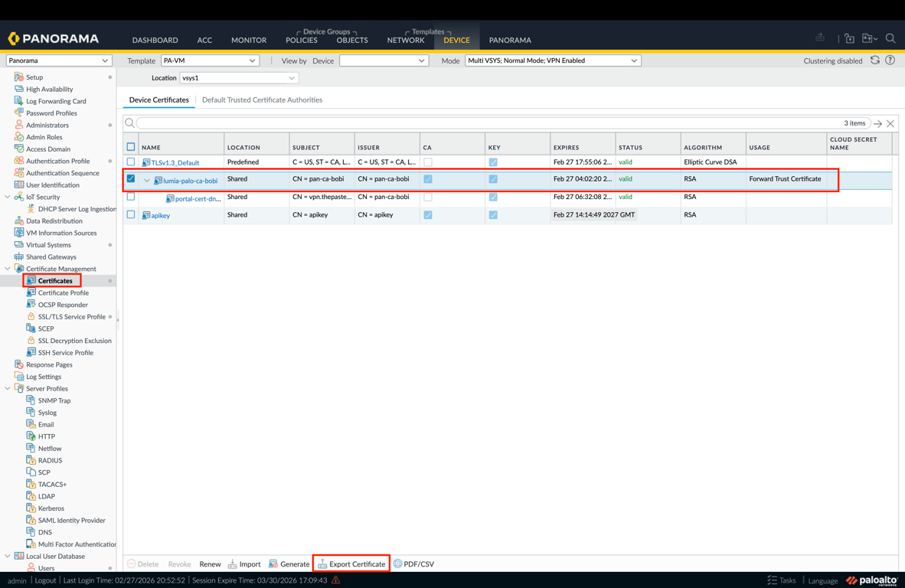The width and height of the screenshot is (905, 588).
Task: Open the Panorama context dropdown
Action: pos(58,60)
